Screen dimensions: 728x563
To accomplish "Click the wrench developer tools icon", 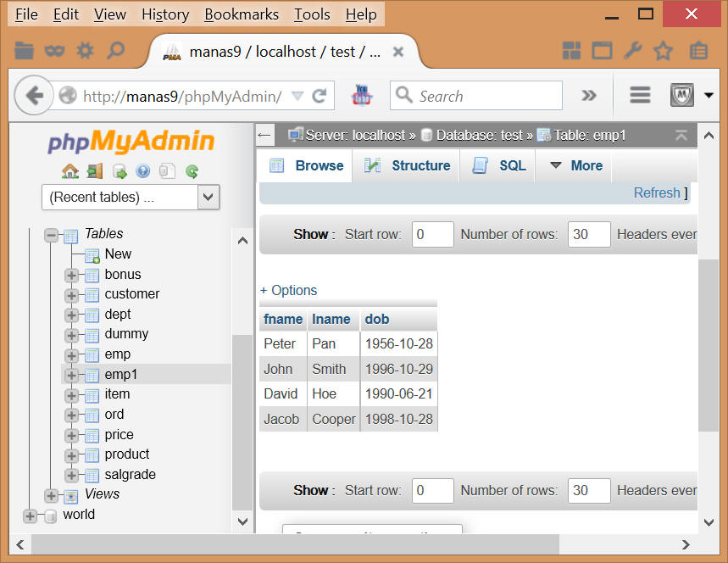I will 632,50.
